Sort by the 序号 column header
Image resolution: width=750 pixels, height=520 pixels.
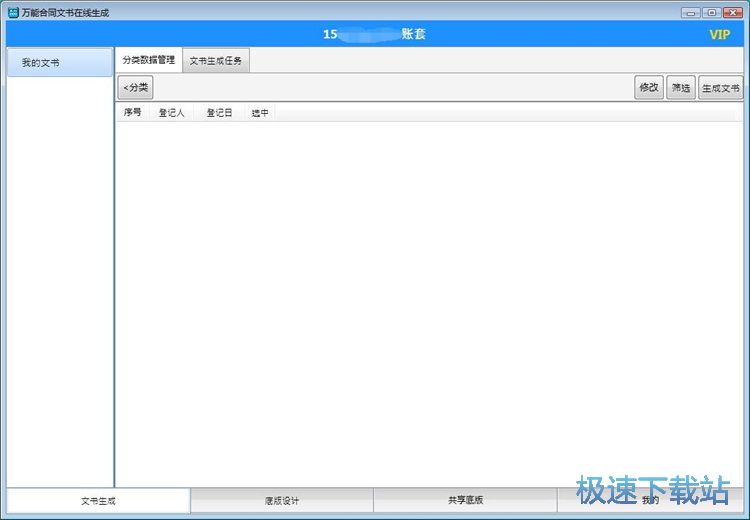[x=133, y=112]
